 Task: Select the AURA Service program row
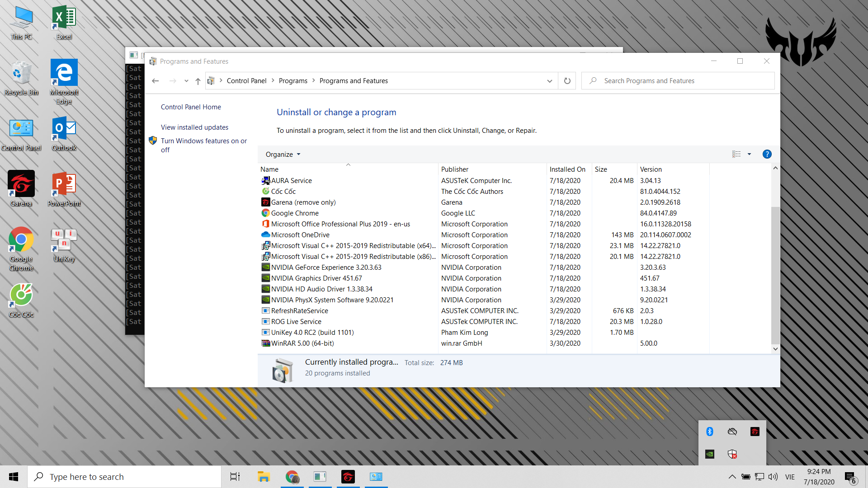(483, 181)
